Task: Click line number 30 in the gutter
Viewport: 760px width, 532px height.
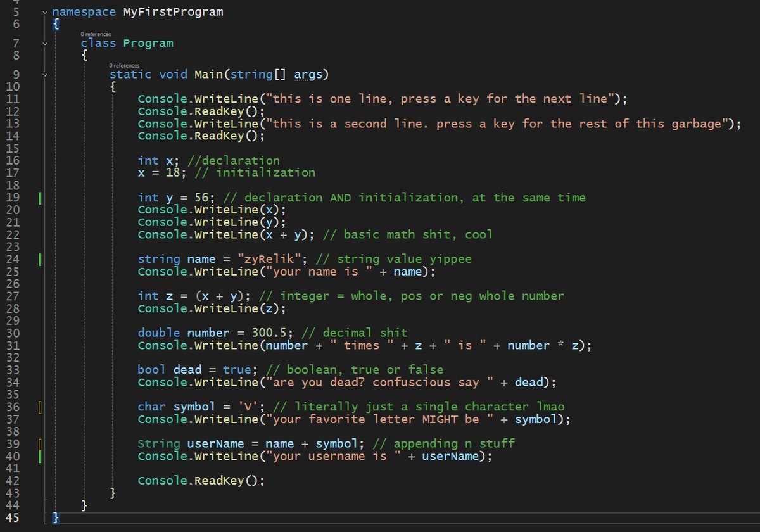Action: tap(13, 334)
